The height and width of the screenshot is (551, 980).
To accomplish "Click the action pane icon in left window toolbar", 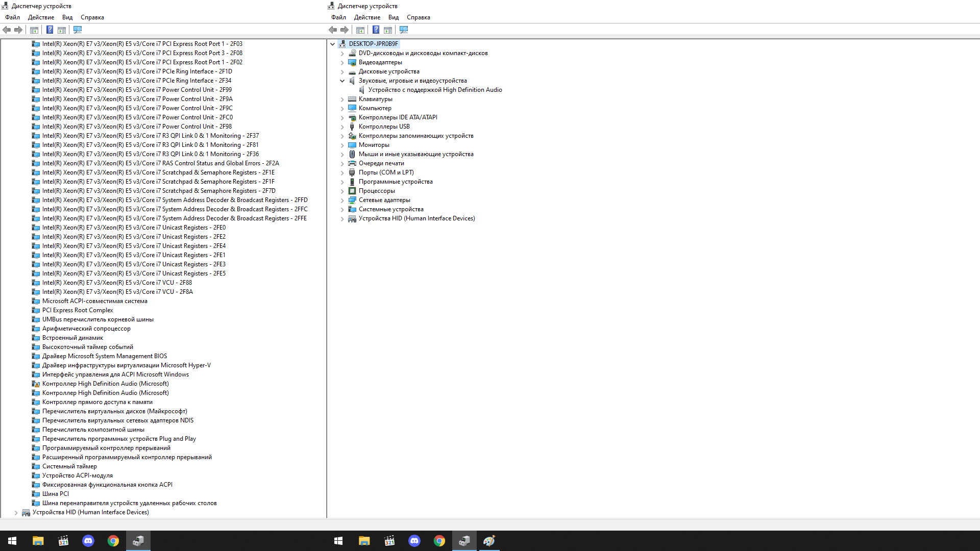I will (x=62, y=30).
